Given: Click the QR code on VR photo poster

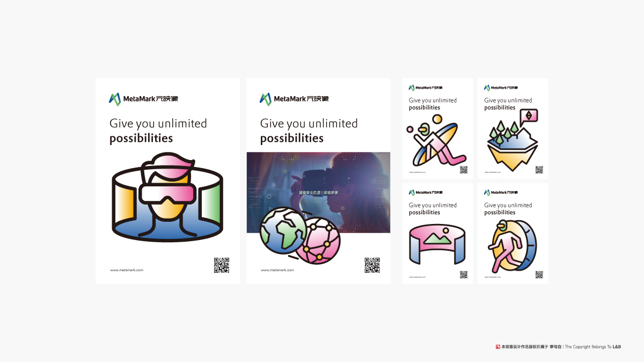Looking at the screenshot, I should coord(372,265).
